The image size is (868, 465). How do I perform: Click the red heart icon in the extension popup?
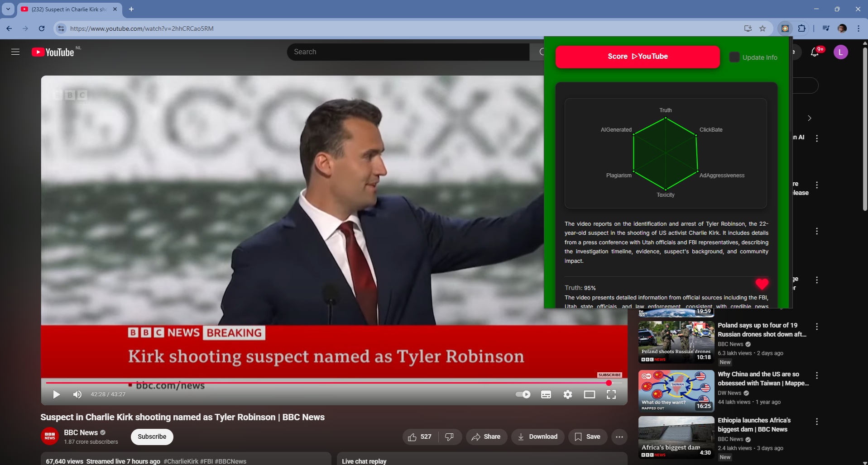pyautogui.click(x=762, y=284)
